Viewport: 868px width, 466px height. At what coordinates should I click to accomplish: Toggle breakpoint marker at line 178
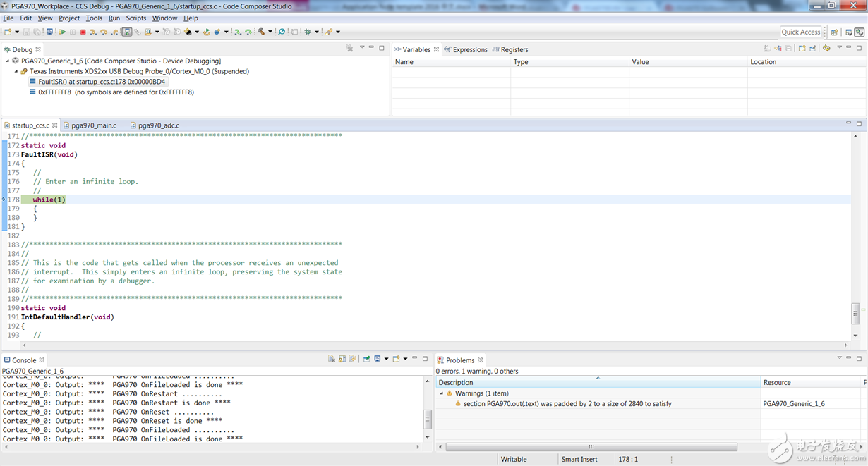coord(3,200)
